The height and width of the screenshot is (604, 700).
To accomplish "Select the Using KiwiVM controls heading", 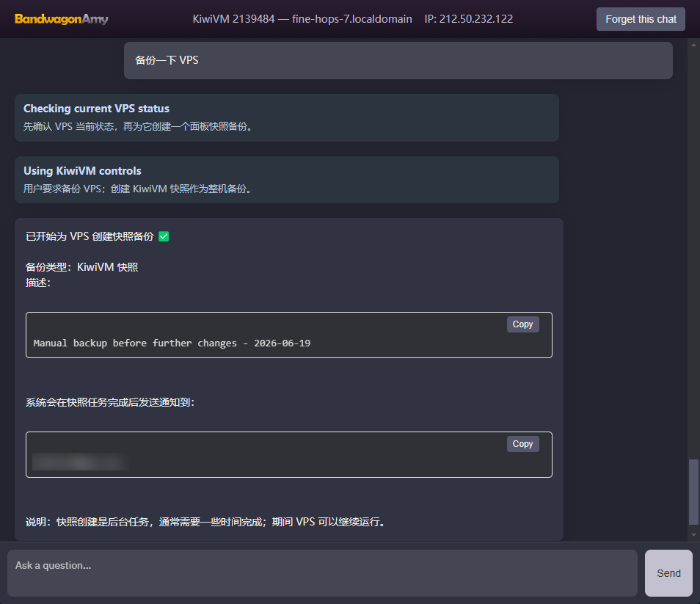I will pos(82,171).
